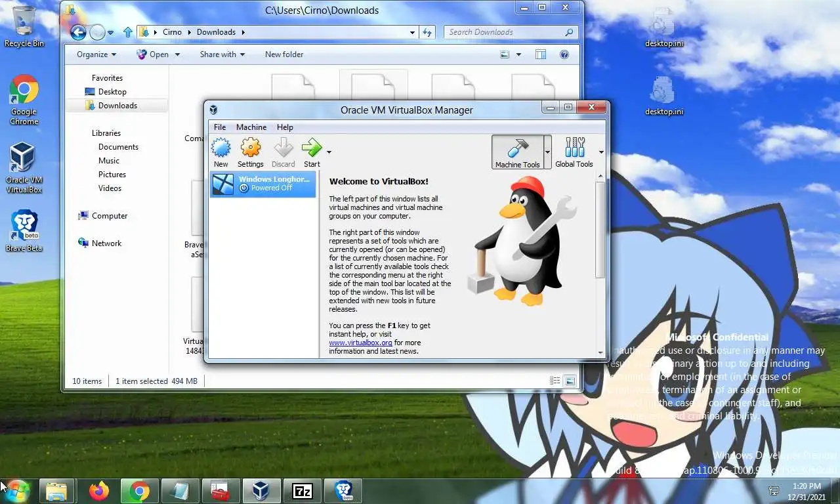Launch Chrome from the taskbar
Image resolution: width=840 pixels, height=504 pixels.
tap(139, 491)
